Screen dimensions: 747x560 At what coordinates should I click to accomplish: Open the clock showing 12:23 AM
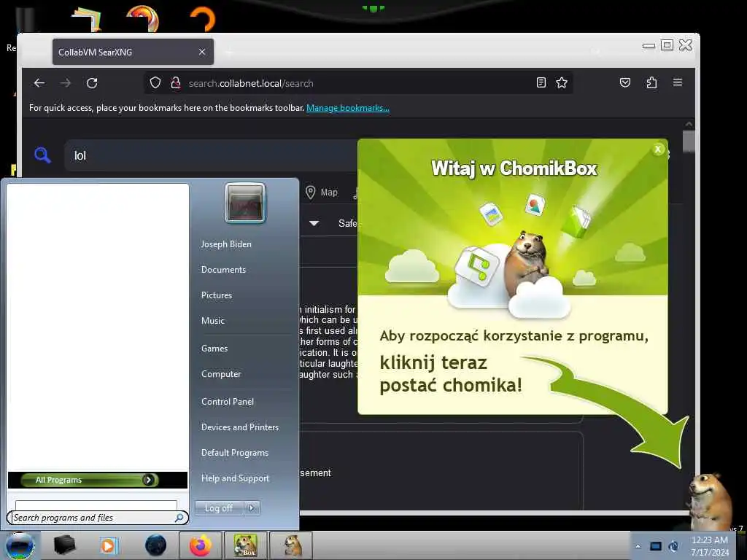[710, 546]
